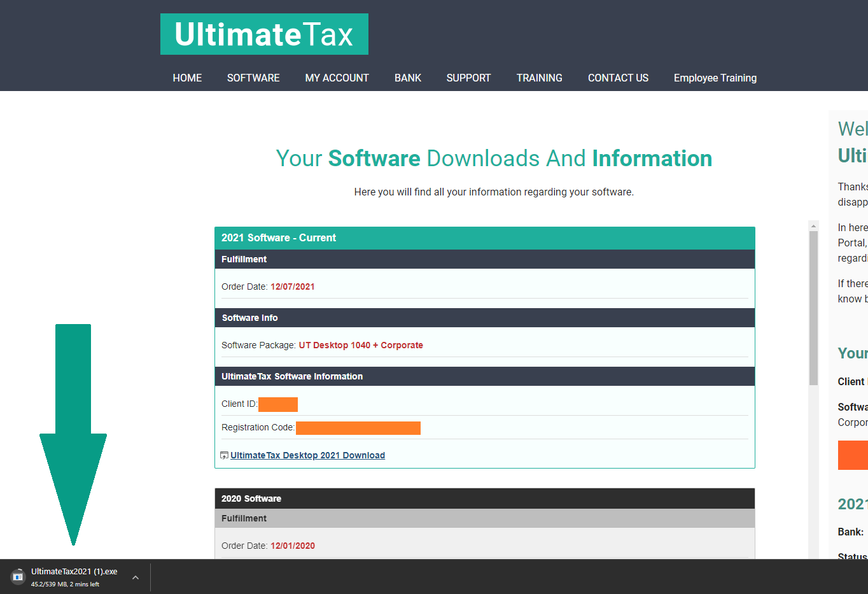
Task: Click the 2020 Fulfillment section header
Action: click(485, 518)
